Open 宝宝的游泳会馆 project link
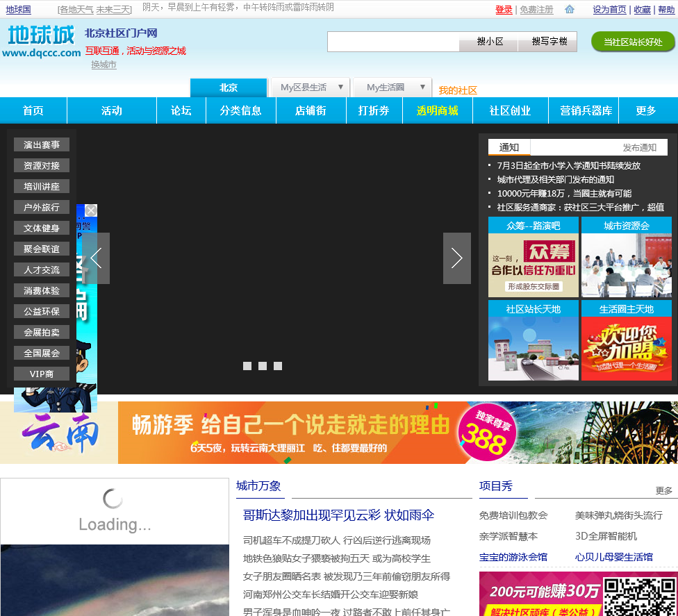This screenshot has width=678, height=616. [x=513, y=557]
